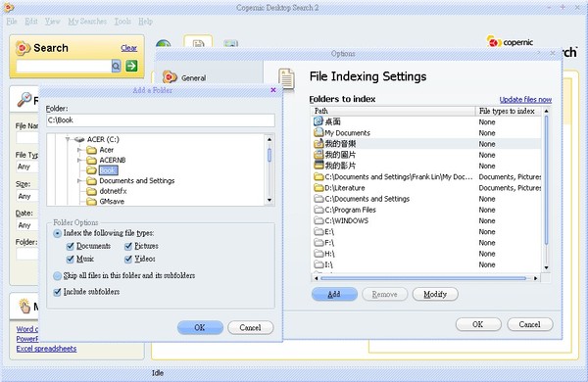The height and width of the screenshot is (382, 588).
Task: Click the File types to index column header
Action: tap(509, 111)
